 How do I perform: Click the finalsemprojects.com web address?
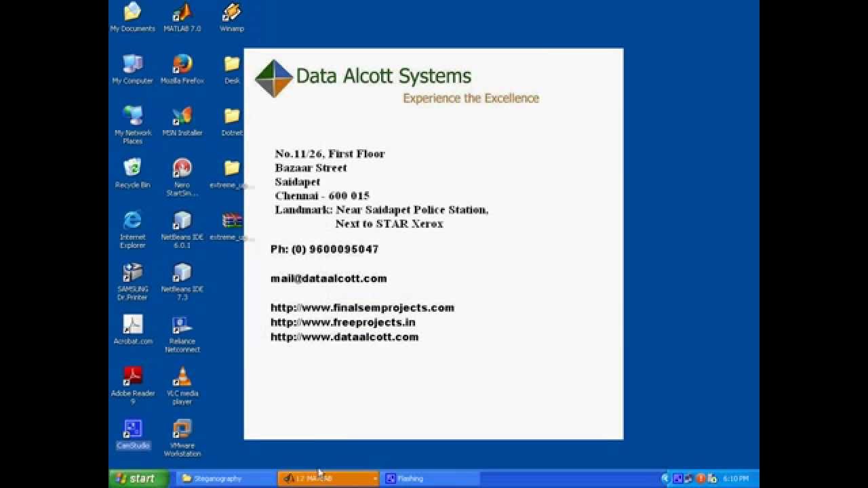[362, 308]
